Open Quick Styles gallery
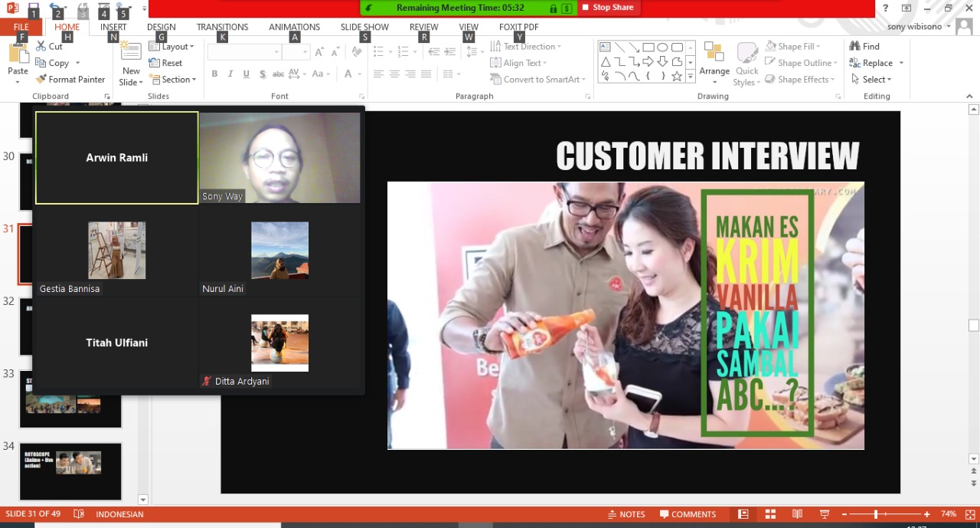Viewport: 980px width, 528px height. pos(746,64)
